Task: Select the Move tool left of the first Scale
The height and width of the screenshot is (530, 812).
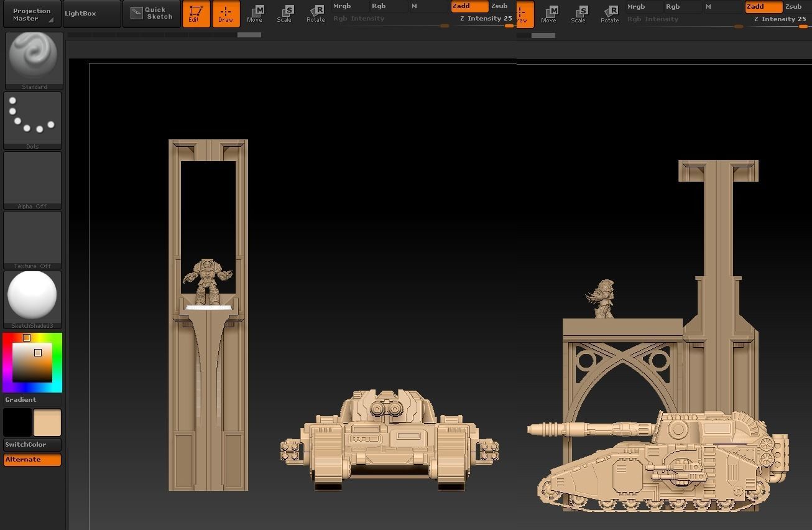Action: pyautogui.click(x=254, y=14)
